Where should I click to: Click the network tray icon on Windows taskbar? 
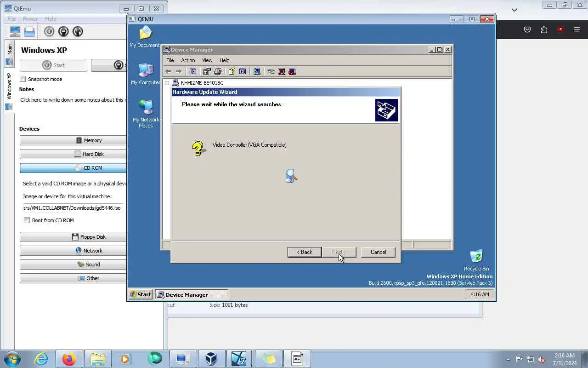click(531, 359)
